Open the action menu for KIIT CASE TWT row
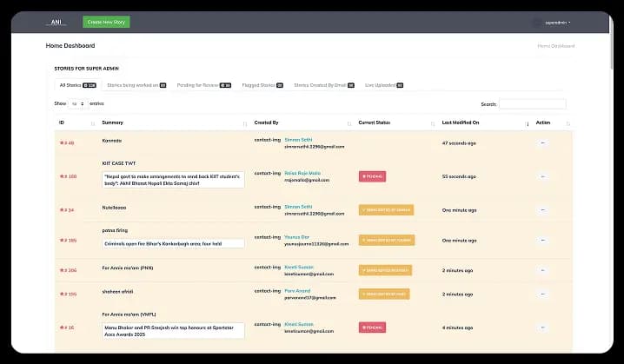 tap(543, 176)
